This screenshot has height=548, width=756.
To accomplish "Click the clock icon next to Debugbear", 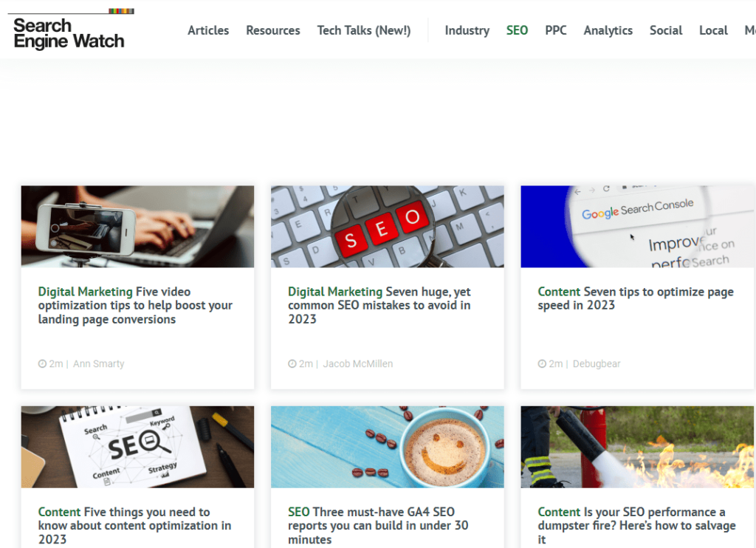I will (x=541, y=363).
